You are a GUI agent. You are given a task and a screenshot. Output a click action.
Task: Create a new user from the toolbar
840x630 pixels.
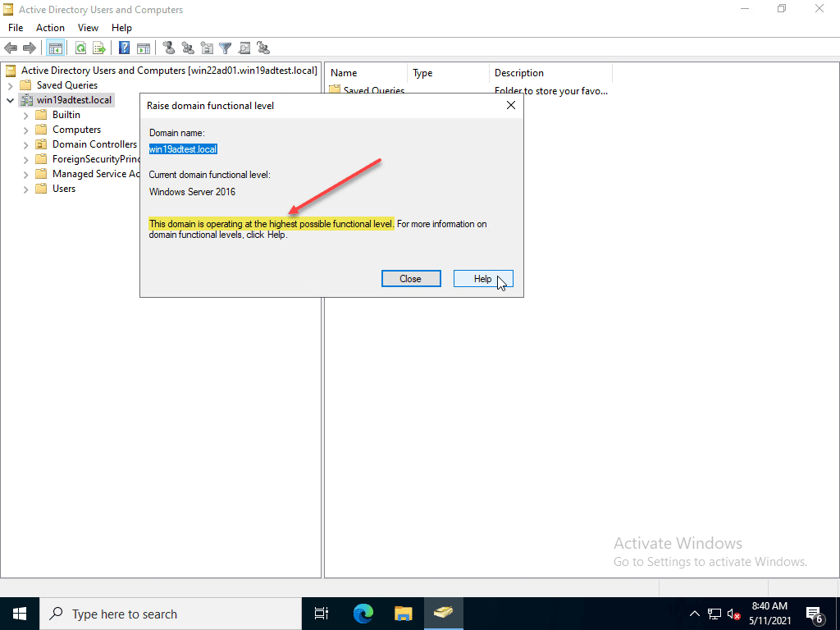169,48
